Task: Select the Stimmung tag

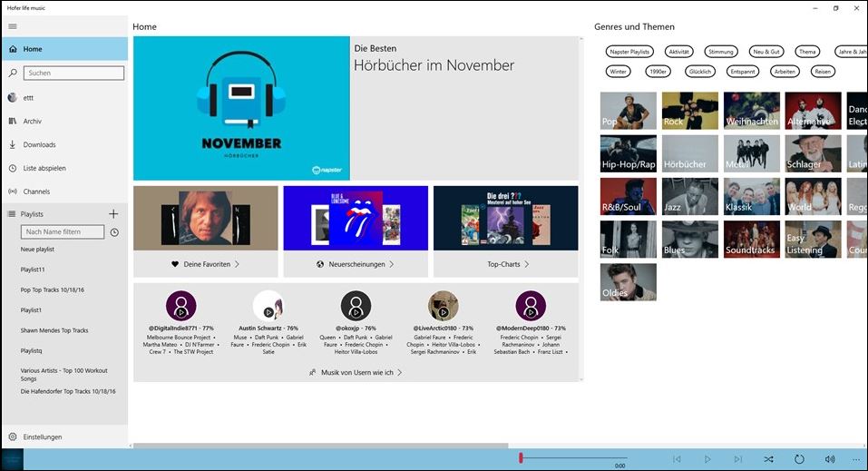Action: pos(721,52)
